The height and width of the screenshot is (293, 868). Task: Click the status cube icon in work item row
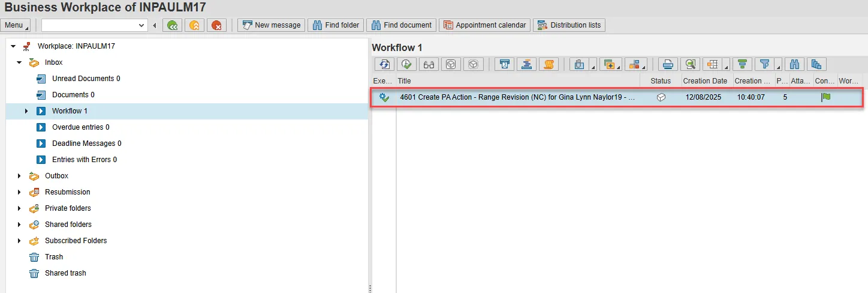pos(661,97)
